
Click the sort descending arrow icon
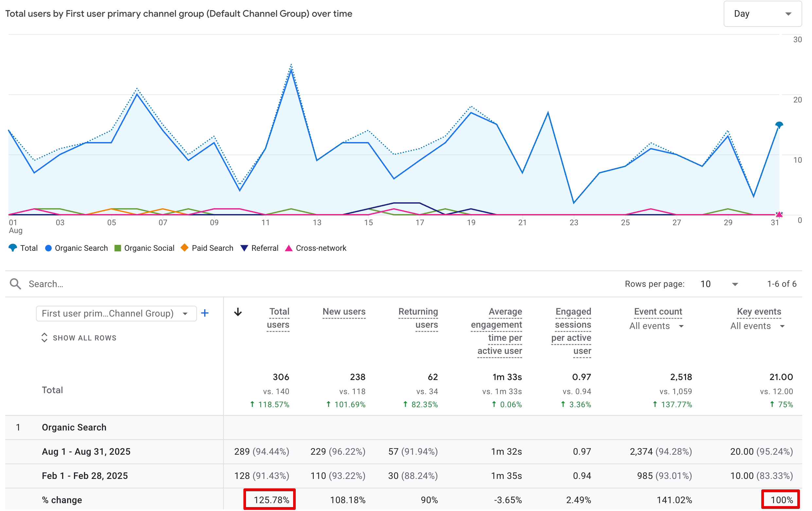(238, 312)
